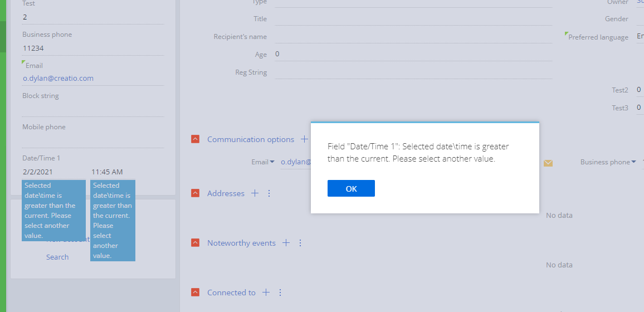Screen dimensions: 644x312
Task: Collapse the Connected to section
Action: [x=196, y=292]
